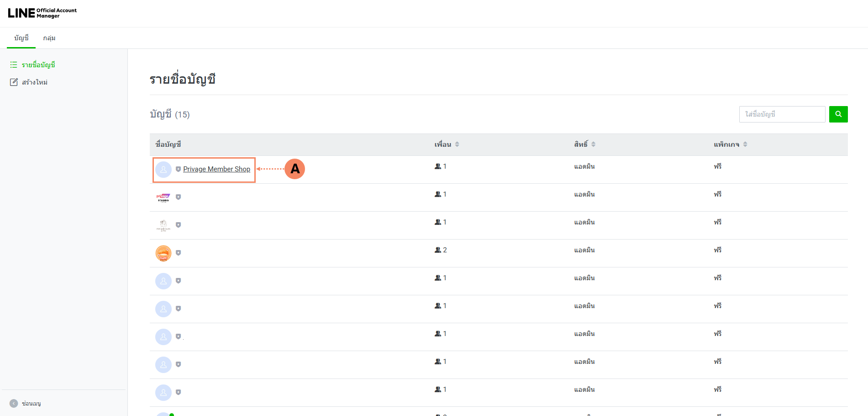Click the friends icon in the row with 2 friends
The height and width of the screenshot is (416, 868).
(438, 250)
